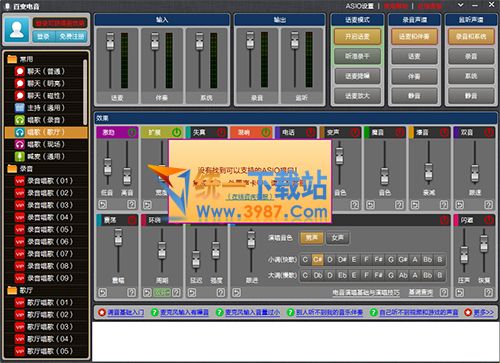Enable the 震荡 effect power button
The height and width of the screenshot is (363, 500).
tap(132, 220)
